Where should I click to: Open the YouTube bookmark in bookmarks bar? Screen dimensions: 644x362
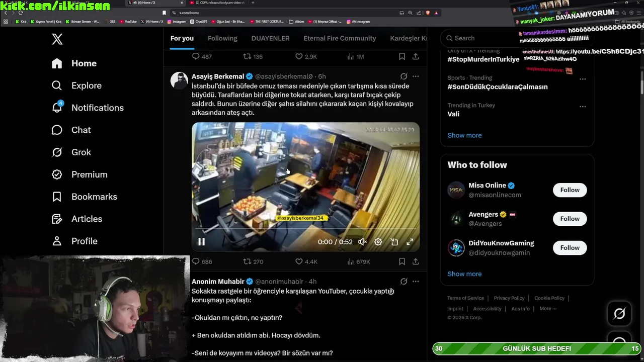click(x=127, y=22)
